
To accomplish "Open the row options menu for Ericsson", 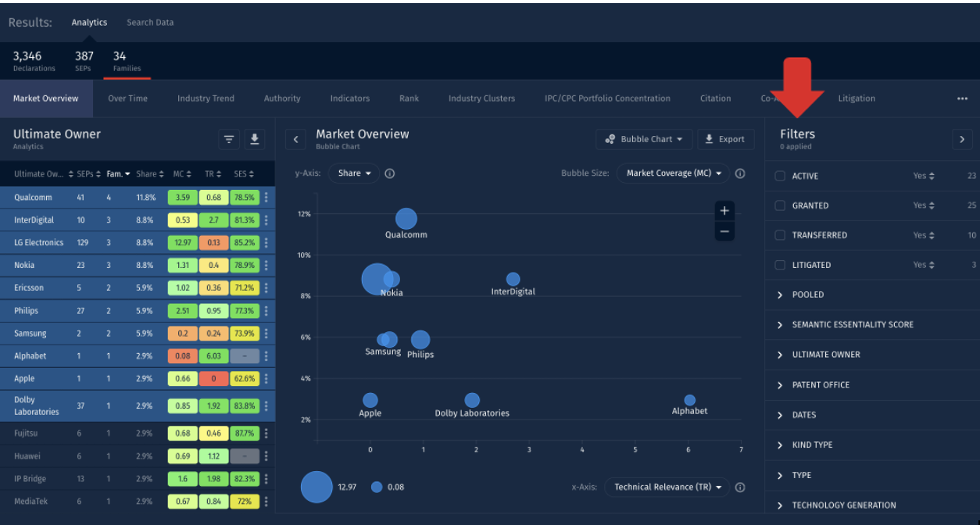I will [266, 288].
